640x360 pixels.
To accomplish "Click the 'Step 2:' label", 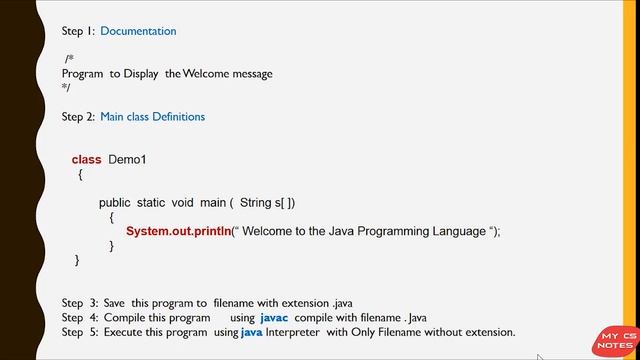I will point(78,117).
